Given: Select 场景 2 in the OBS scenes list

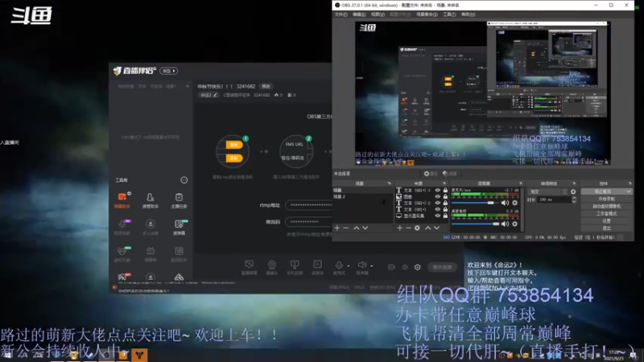Looking at the screenshot, I should [x=340, y=196].
